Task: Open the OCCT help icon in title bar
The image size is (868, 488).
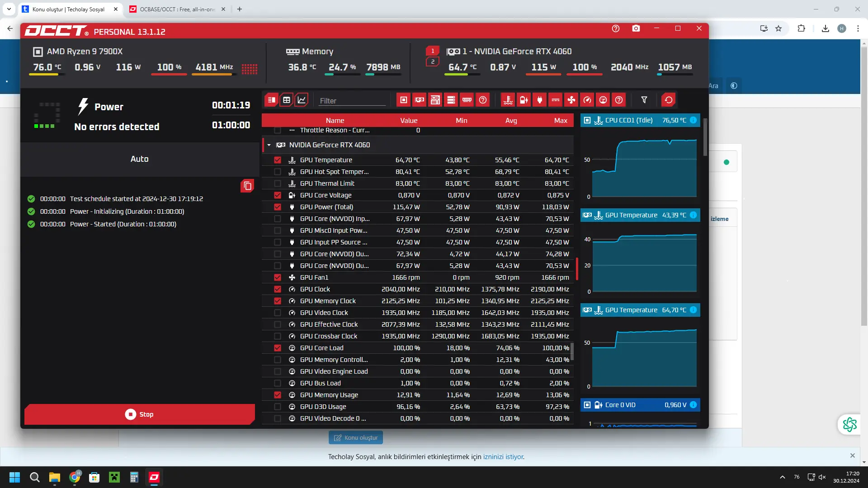Action: click(x=616, y=28)
